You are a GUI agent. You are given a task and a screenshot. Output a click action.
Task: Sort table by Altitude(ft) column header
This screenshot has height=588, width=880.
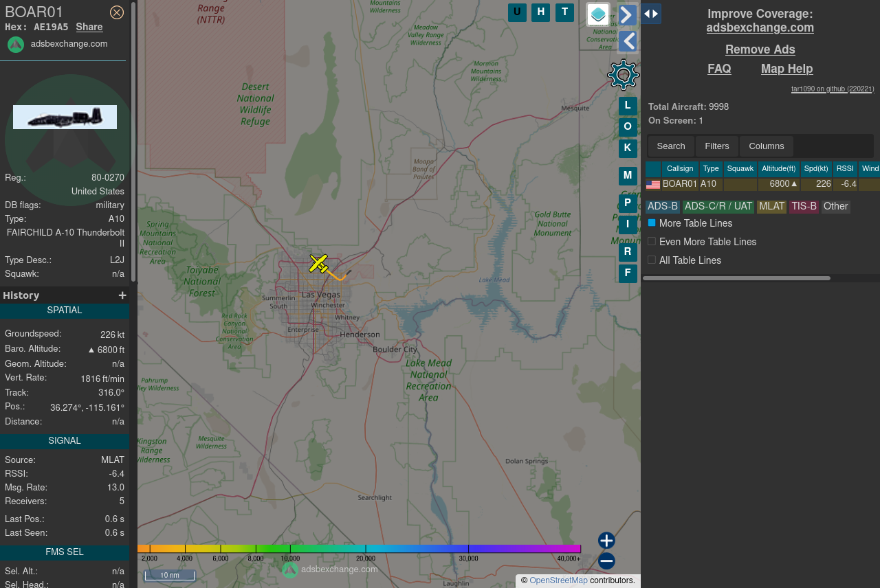click(778, 169)
